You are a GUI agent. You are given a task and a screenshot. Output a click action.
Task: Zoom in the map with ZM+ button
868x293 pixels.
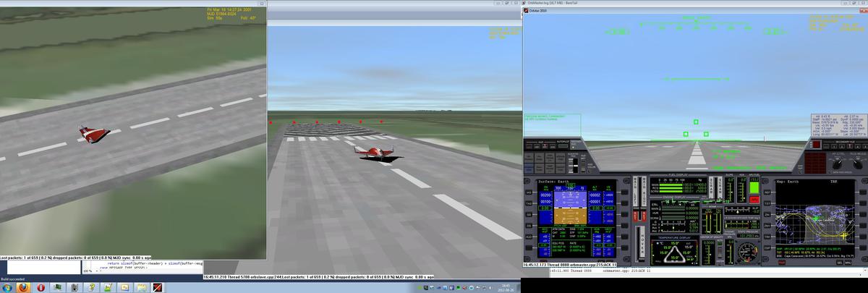pos(767,226)
